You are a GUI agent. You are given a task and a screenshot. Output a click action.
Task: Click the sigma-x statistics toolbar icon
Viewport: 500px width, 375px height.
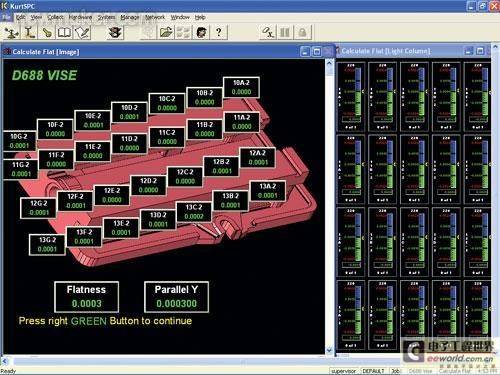(x=268, y=32)
